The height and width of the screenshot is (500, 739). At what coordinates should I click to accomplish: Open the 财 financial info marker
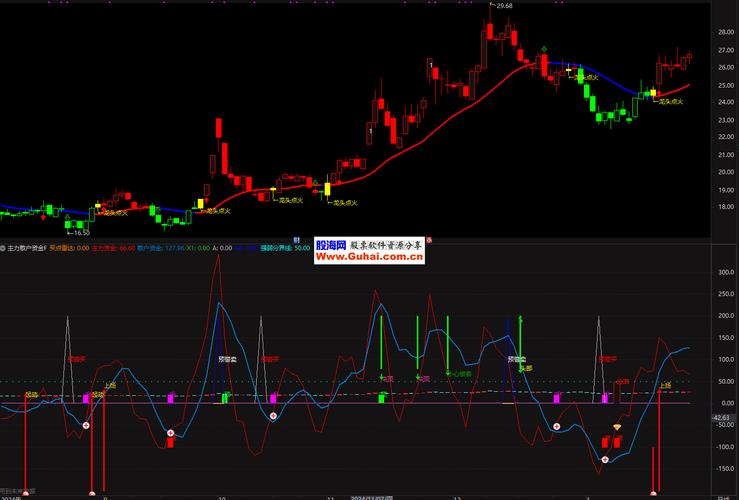(x=297, y=240)
